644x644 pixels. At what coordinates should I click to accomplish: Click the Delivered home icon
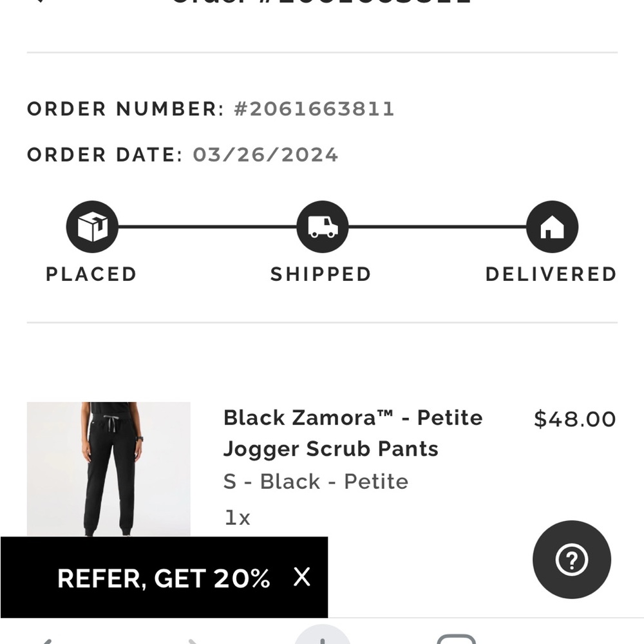552,226
